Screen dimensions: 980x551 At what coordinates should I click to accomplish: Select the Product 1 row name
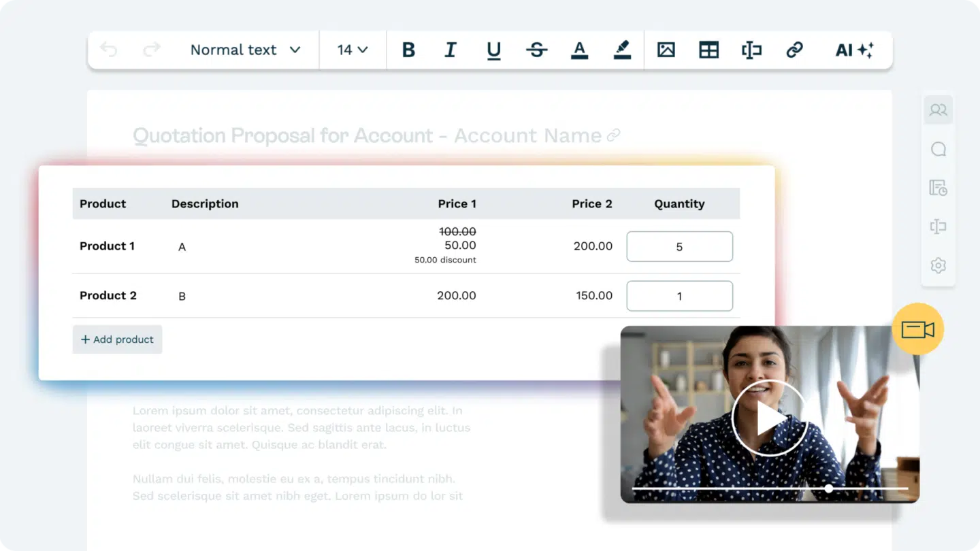coord(107,246)
